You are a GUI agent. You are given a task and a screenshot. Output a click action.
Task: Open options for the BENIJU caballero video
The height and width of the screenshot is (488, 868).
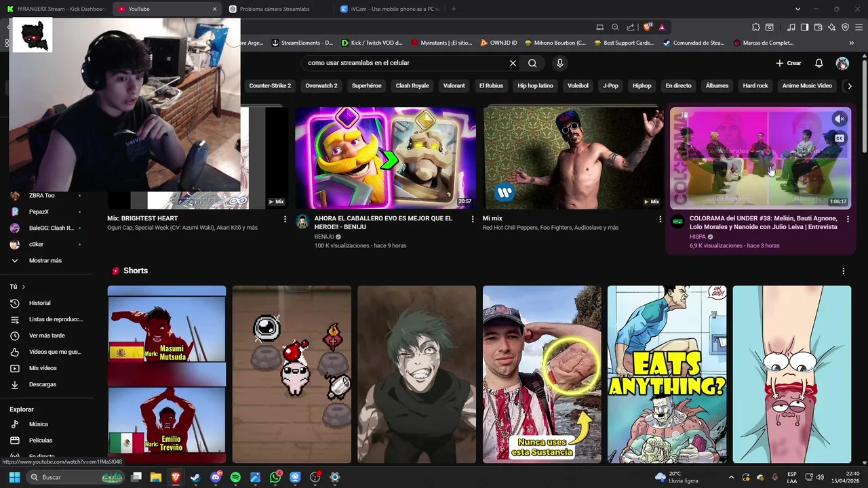[x=473, y=219]
